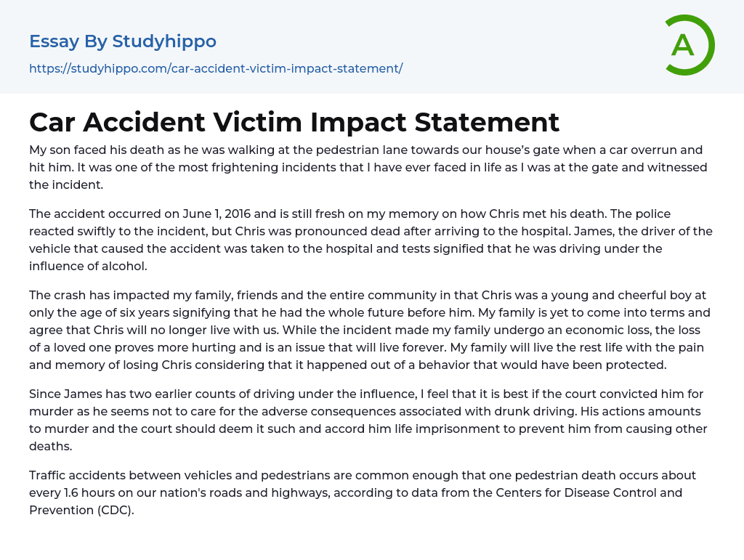The width and height of the screenshot is (744, 560).
Task: Click the word "deaths." ending fourth paragraph
Action: [x=51, y=446]
